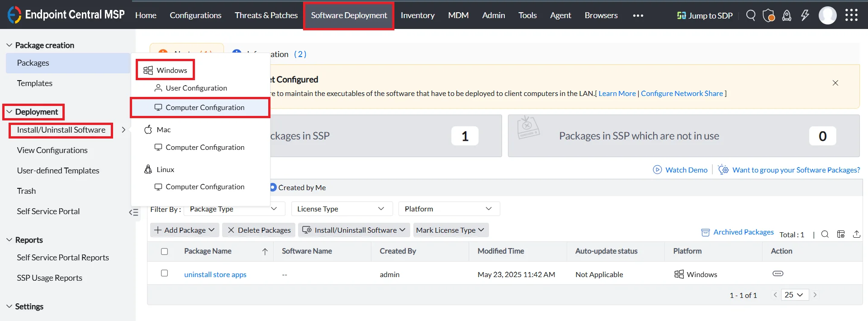This screenshot has height=321, width=868.
Task: Open the search icon in top bar
Action: [x=751, y=15]
